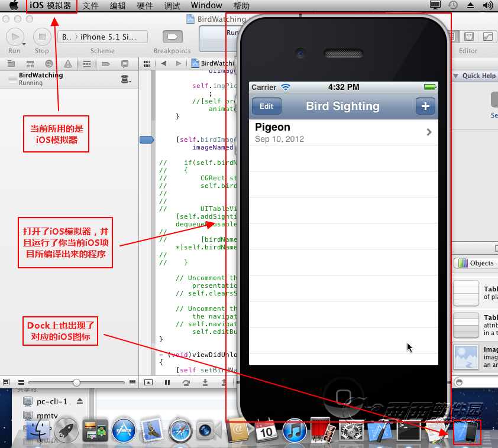Open the iPhone 5.1 Simulator scheme selector
This screenshot has width=498, height=448.
click(112, 37)
